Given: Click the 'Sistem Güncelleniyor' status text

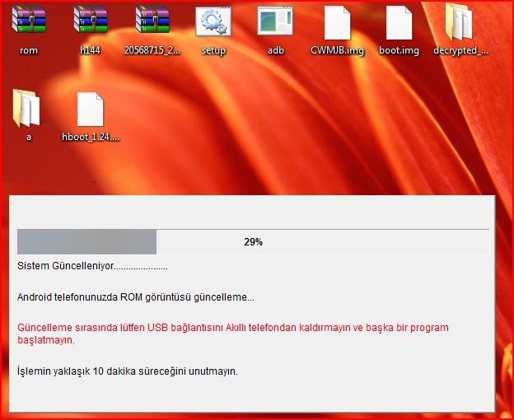Looking at the screenshot, I should point(92,267).
